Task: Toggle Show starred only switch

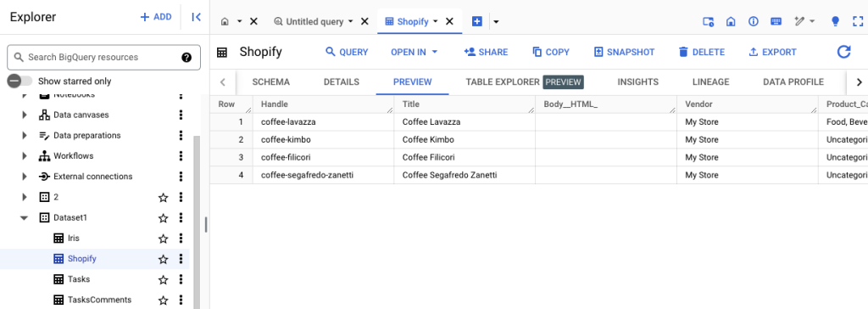Action: point(20,81)
